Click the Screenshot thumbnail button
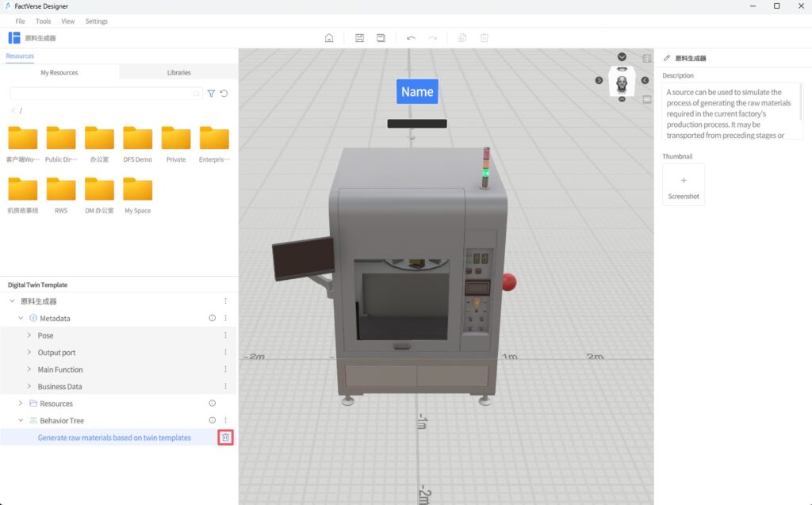812x505 pixels. coord(684,186)
